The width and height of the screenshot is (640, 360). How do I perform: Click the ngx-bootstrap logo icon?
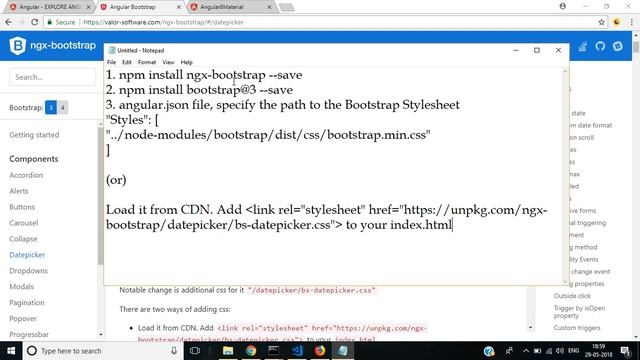pos(18,46)
